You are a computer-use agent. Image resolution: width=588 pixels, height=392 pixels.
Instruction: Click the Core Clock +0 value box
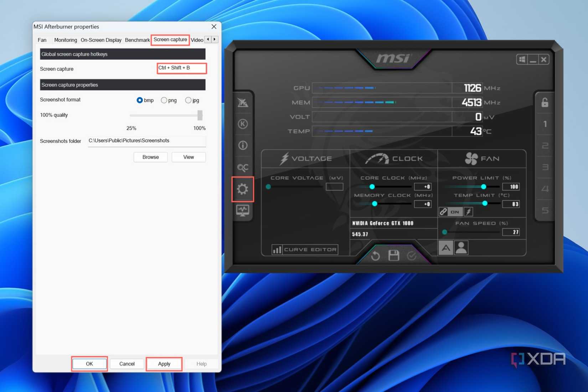[x=423, y=187]
